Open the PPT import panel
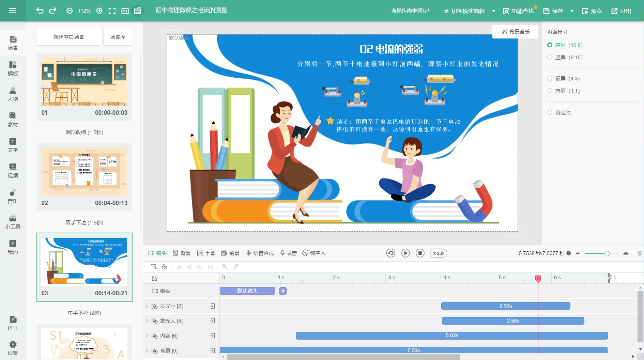644x360 pixels. [x=13, y=323]
